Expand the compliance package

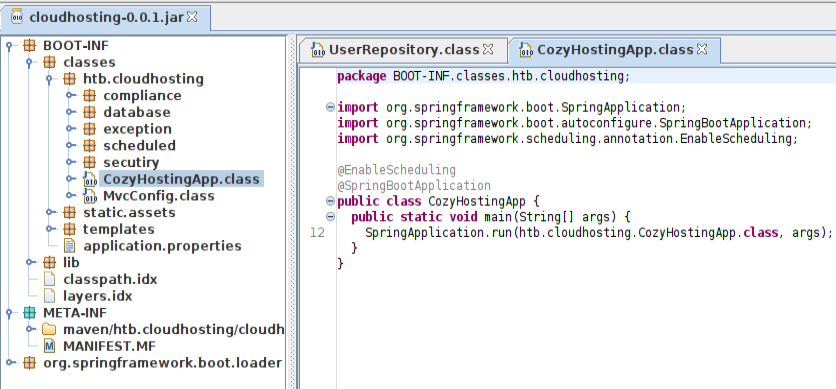(x=70, y=96)
